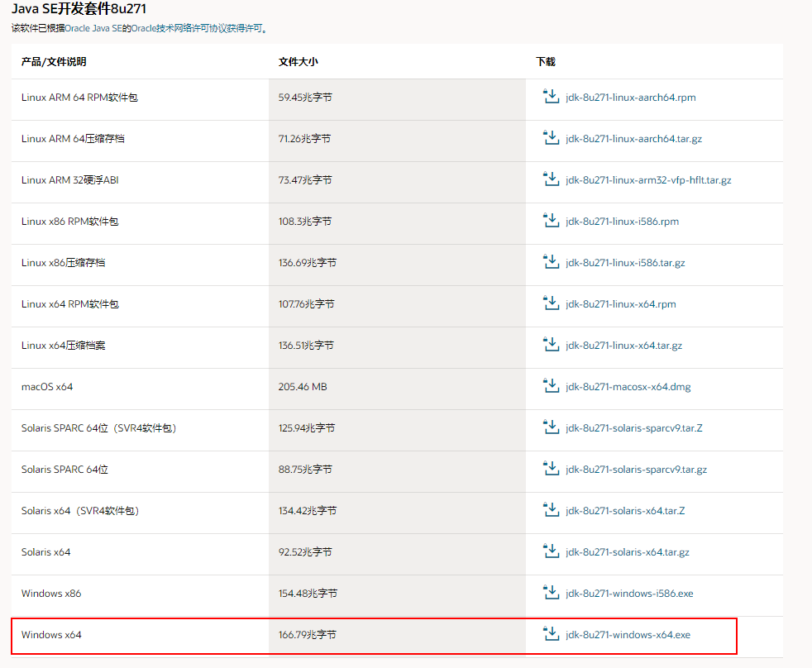
Task: Open the jdk-8u271-solaris-x64.tar.Z link
Action: point(625,511)
